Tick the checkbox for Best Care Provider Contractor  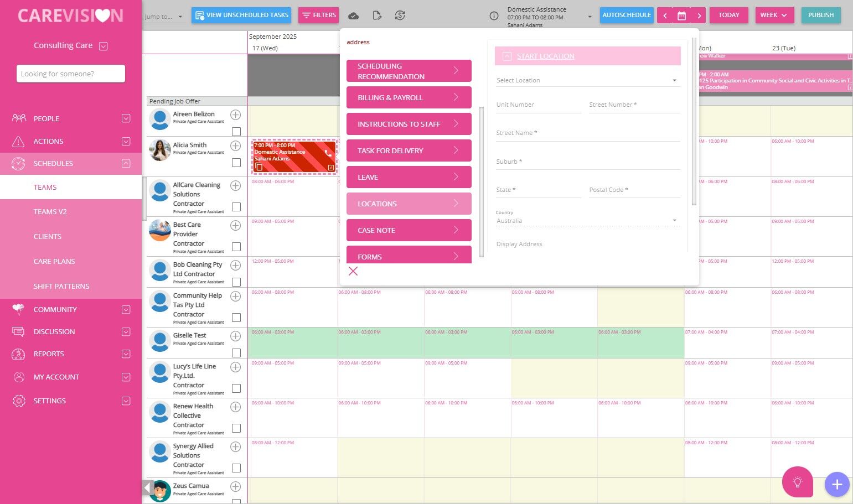tap(236, 247)
